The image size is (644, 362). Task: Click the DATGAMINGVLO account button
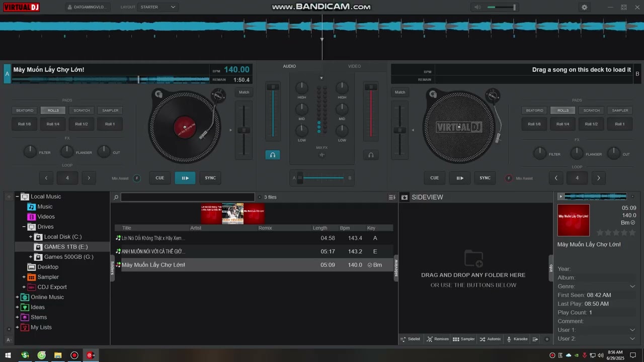87,7
